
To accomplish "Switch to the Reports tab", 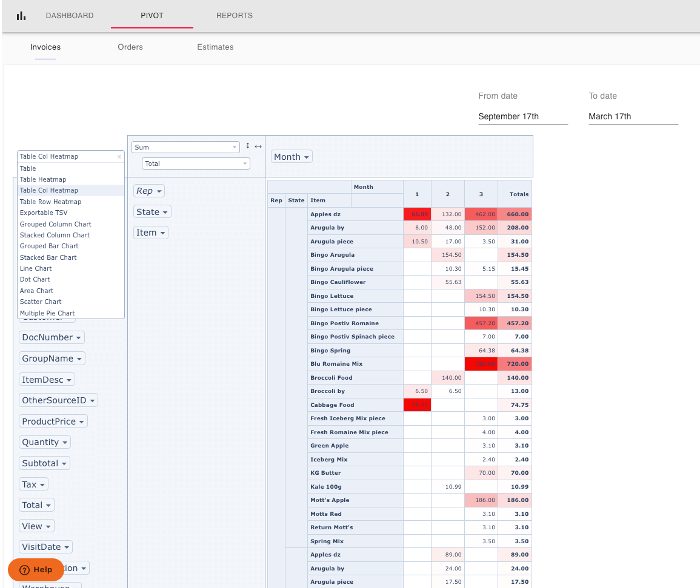I will tap(235, 16).
